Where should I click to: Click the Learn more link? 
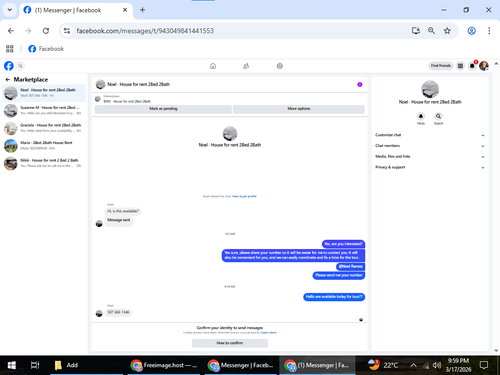coord(269,333)
